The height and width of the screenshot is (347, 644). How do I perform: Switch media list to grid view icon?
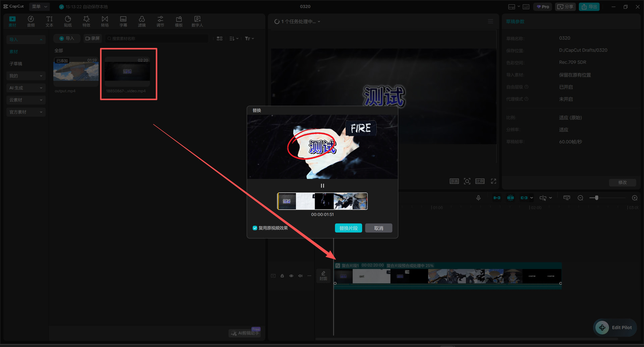[220, 39]
